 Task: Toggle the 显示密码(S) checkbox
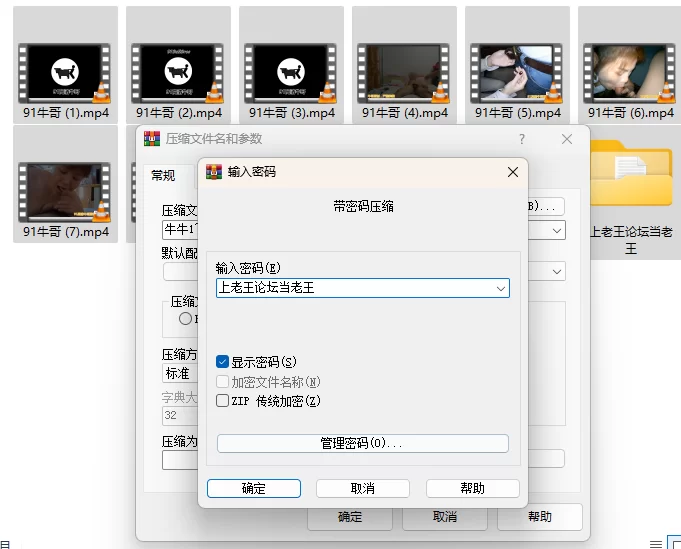222,361
